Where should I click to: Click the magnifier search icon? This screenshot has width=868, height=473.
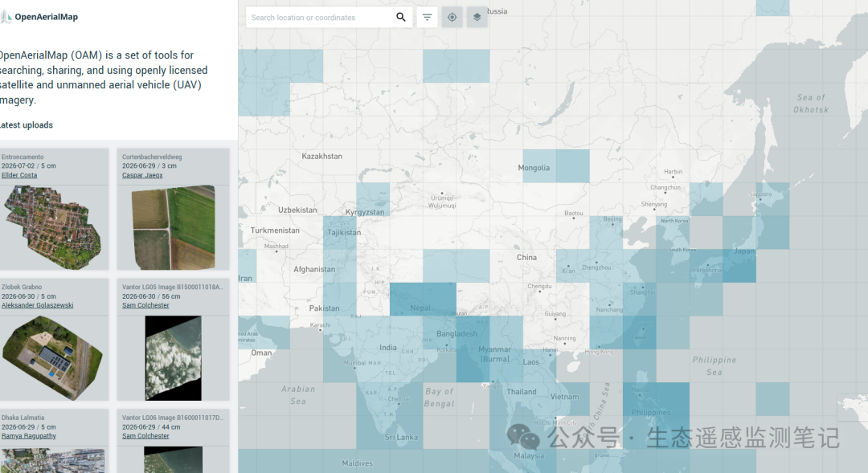click(x=401, y=17)
